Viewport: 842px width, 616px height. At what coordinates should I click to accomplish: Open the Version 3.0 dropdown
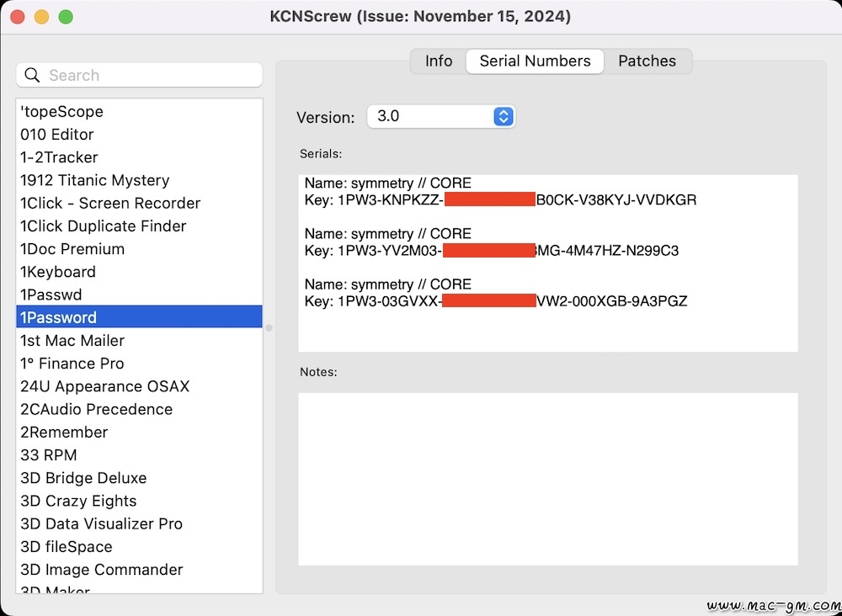click(441, 116)
